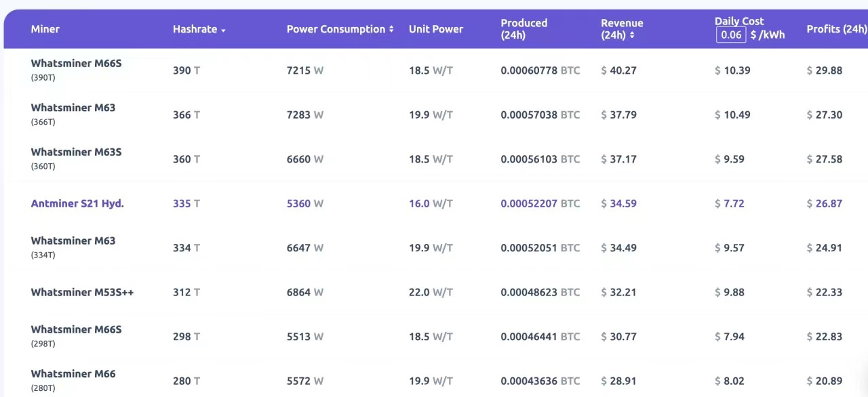Select the 16.0 W/T unit power value

tap(431, 203)
